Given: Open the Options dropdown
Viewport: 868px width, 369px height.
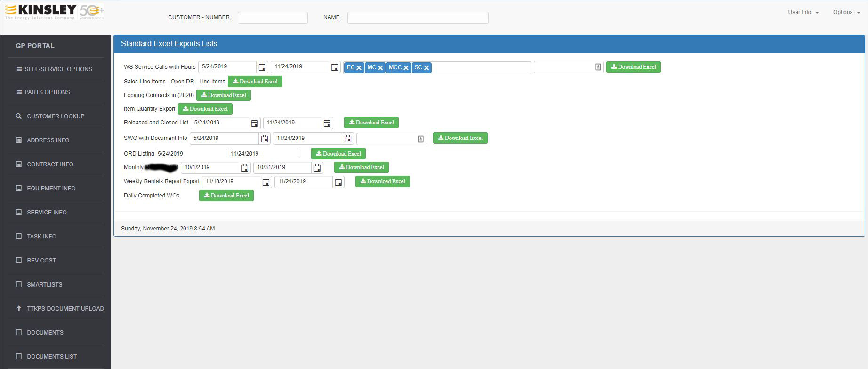Looking at the screenshot, I should [847, 12].
